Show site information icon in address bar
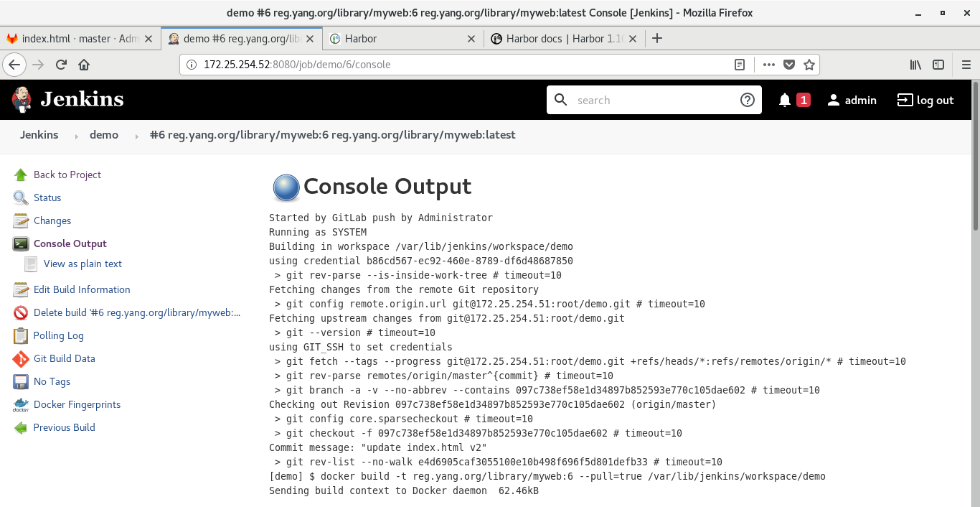The image size is (980, 507). coord(191,65)
